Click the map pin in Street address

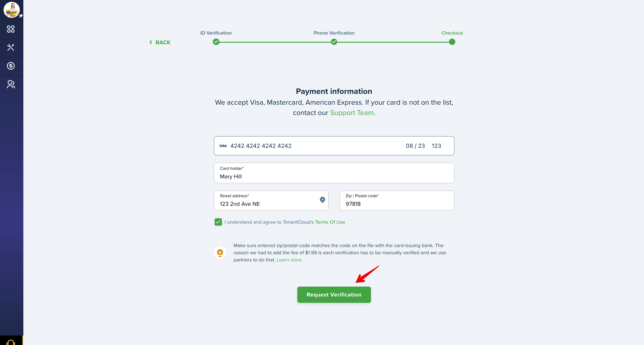[x=322, y=200]
